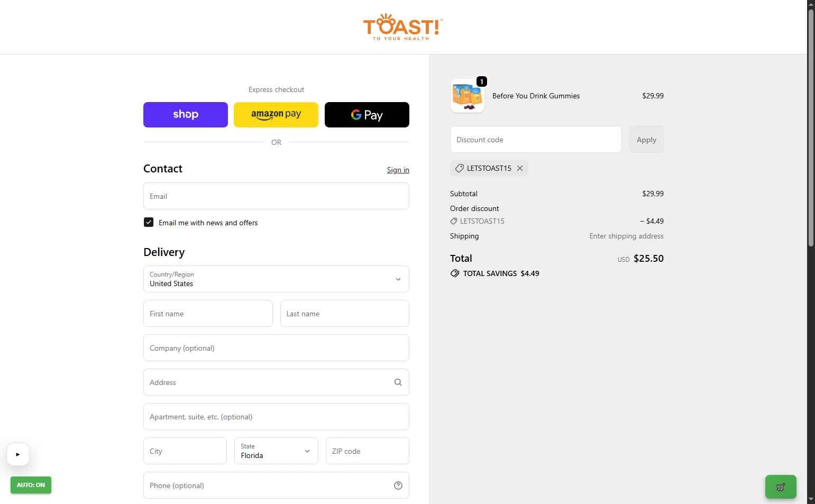This screenshot has height=504, width=815.
Task: Click the TOTAL SAVINGS tag icon
Action: click(455, 273)
